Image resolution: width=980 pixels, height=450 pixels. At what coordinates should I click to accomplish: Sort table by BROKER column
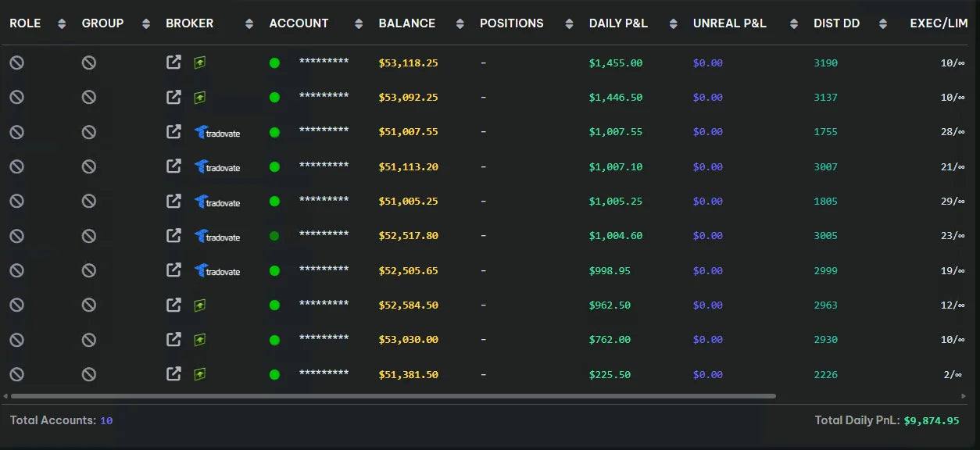[x=249, y=24]
